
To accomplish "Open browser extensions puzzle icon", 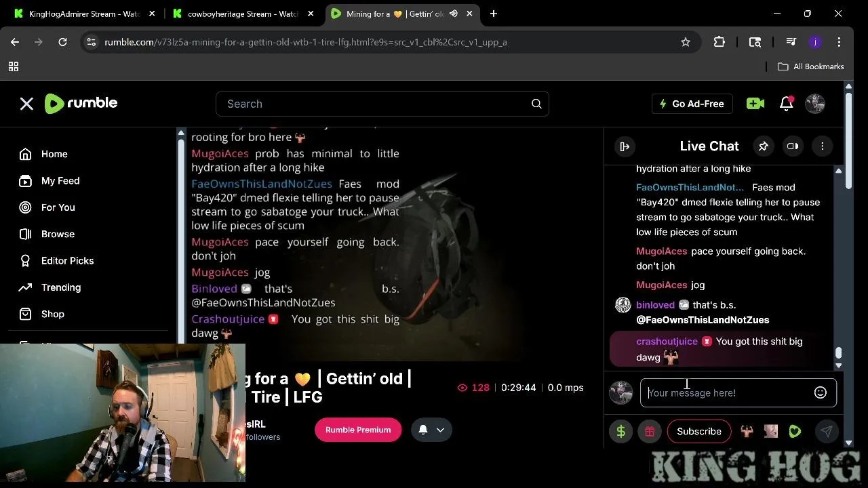I will pyautogui.click(x=719, y=42).
